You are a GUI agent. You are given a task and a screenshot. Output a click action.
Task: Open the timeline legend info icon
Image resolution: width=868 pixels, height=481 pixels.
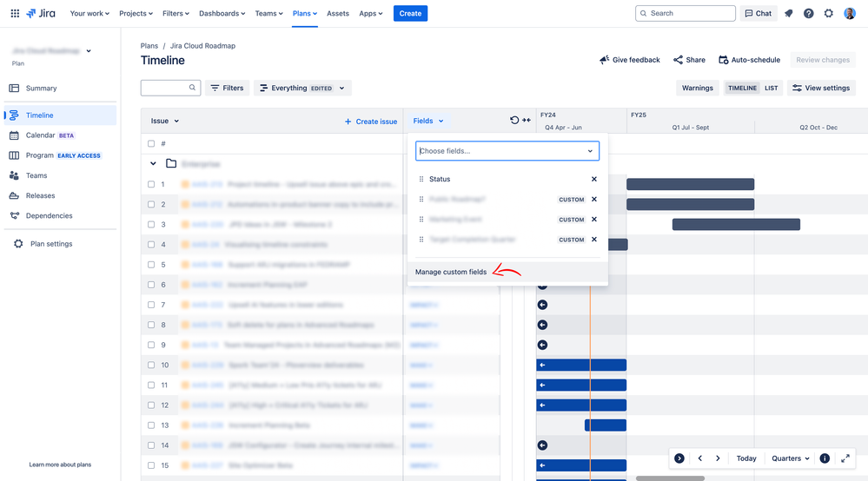[825, 458]
